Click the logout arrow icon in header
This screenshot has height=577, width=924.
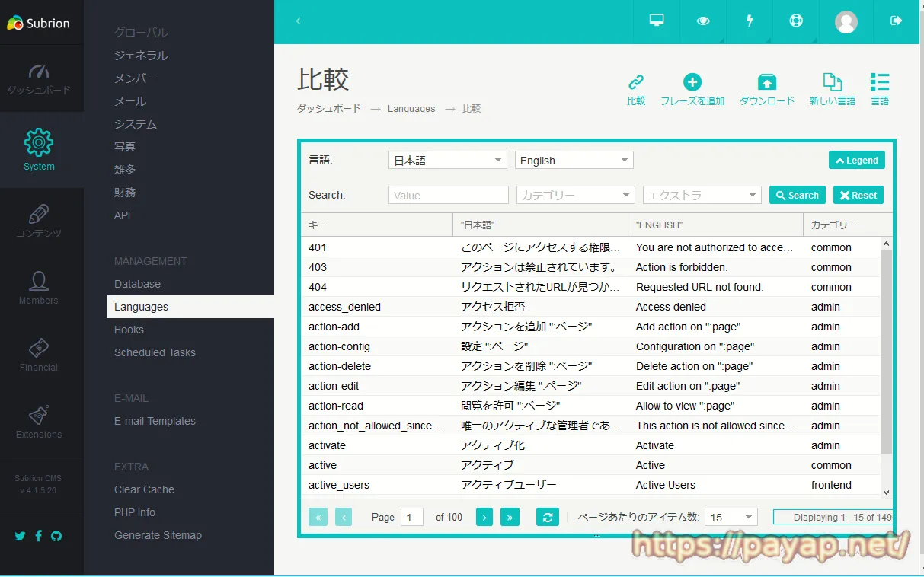(896, 21)
